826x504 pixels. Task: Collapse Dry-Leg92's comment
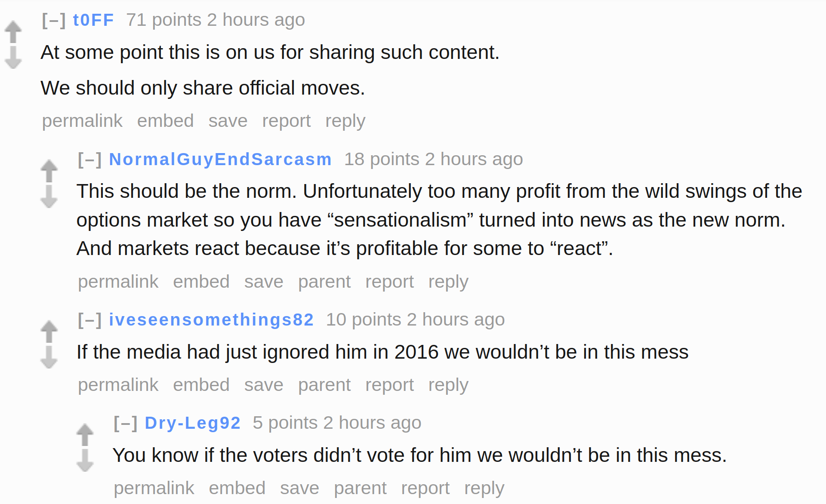point(126,423)
